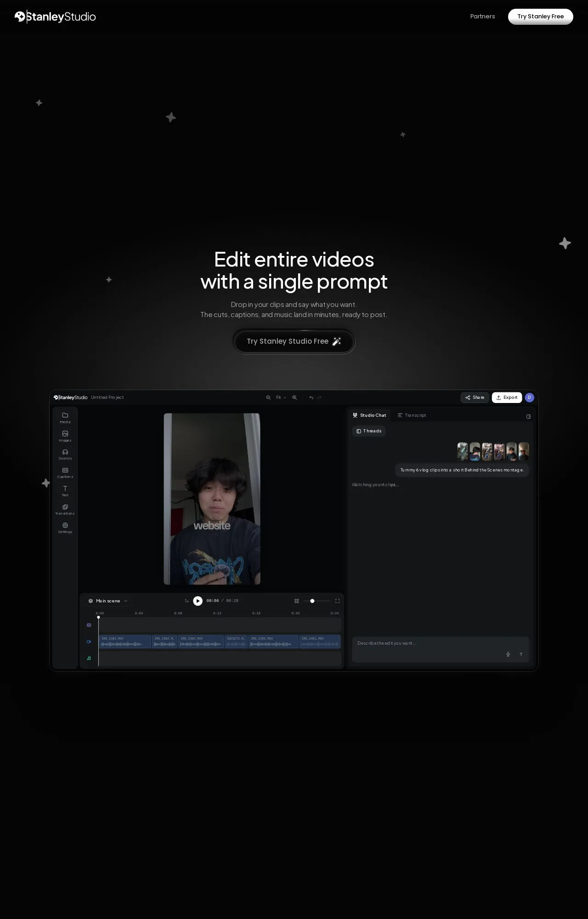The image size is (588, 919).
Task: Click the 0:20 mark on timeline ruler
Action: point(295,613)
